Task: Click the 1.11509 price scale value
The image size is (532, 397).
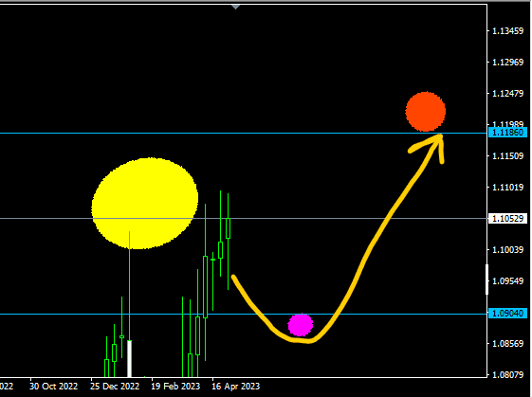Action: click(x=508, y=156)
